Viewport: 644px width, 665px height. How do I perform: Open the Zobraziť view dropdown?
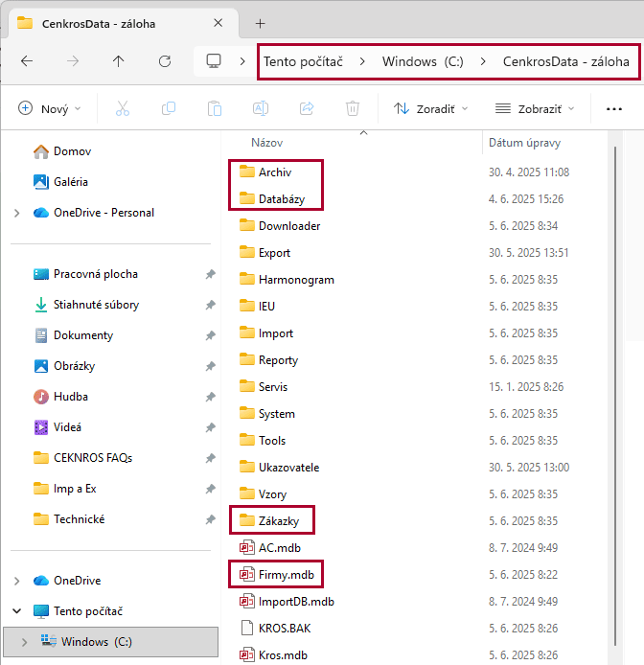534,108
